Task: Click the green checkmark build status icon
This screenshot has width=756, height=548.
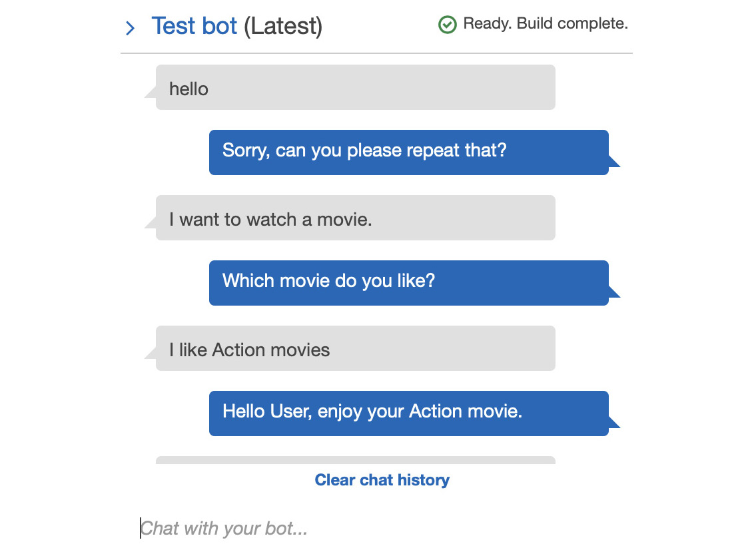Action: tap(447, 25)
